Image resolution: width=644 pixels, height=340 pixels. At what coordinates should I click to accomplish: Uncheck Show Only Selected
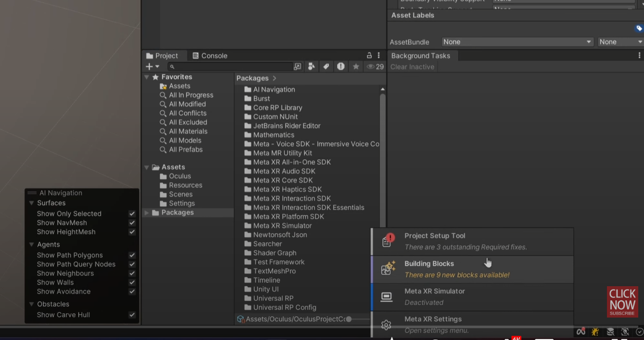click(x=132, y=214)
